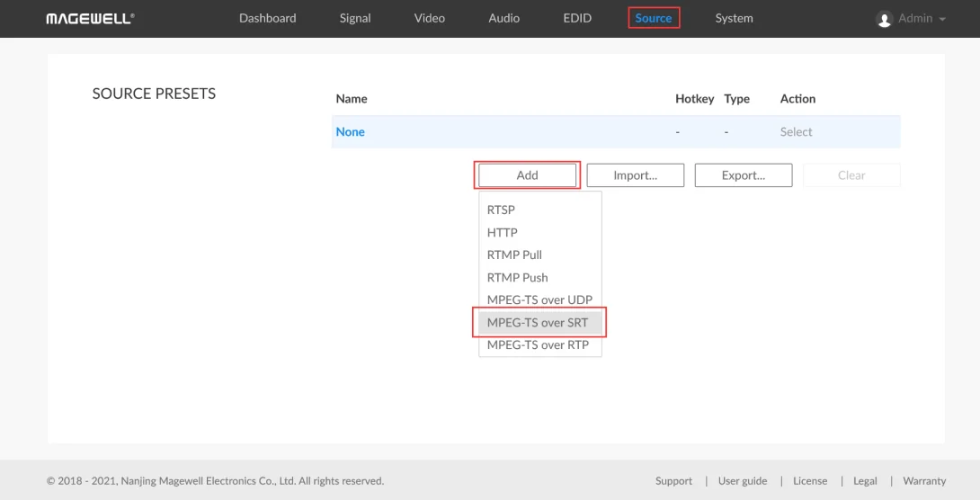Click the SOURCE PRESETS heading

154,94
